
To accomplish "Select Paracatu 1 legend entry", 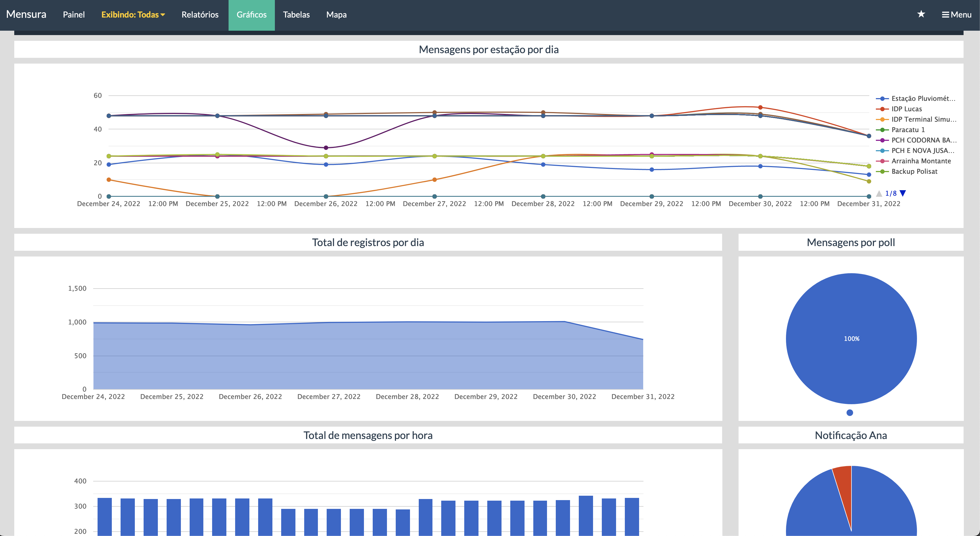I will [x=900, y=130].
